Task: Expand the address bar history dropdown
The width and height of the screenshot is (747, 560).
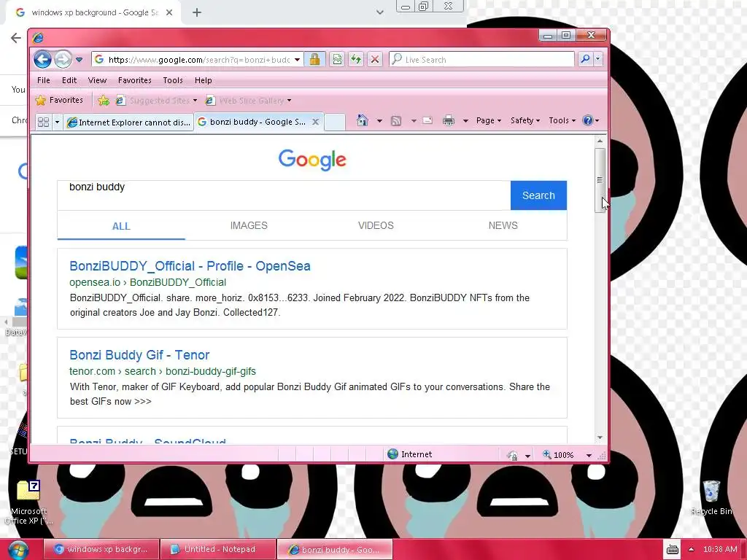Action: pos(298,60)
